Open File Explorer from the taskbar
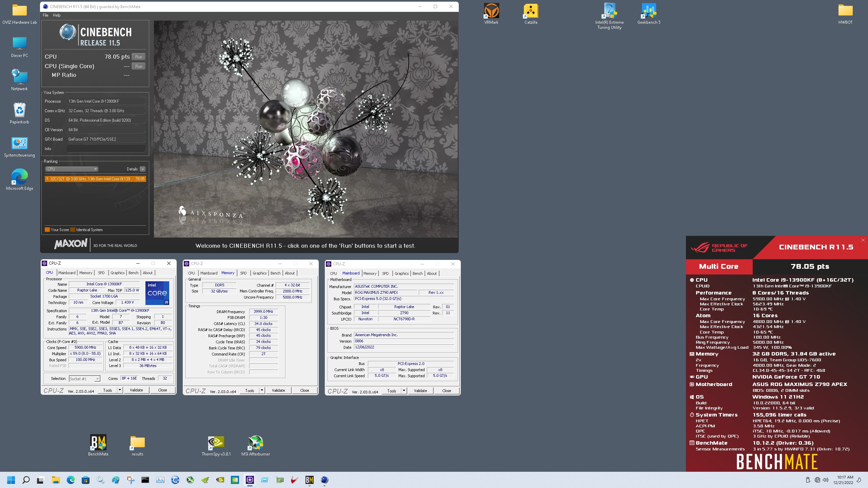The width and height of the screenshot is (868, 488). tap(56, 480)
